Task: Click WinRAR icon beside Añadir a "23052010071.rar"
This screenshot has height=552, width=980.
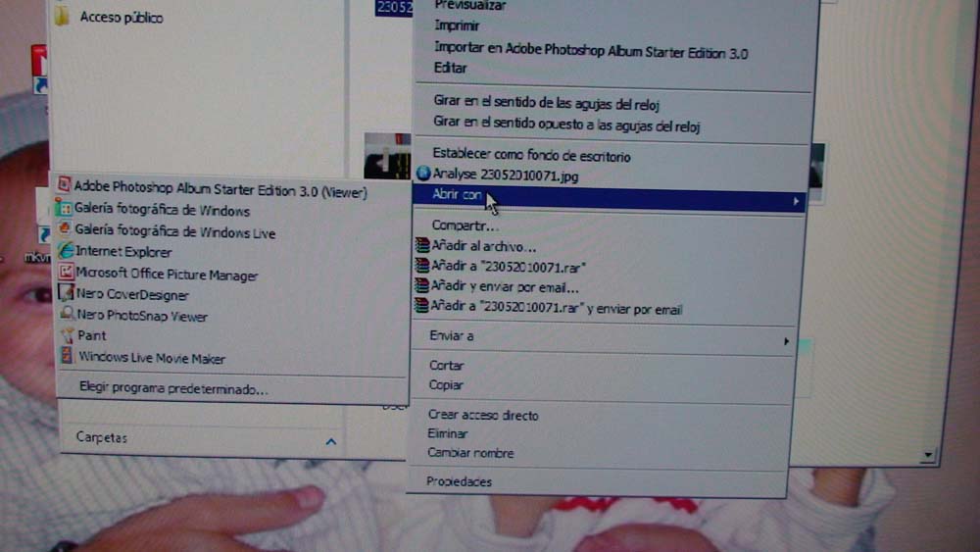Action: (x=421, y=265)
